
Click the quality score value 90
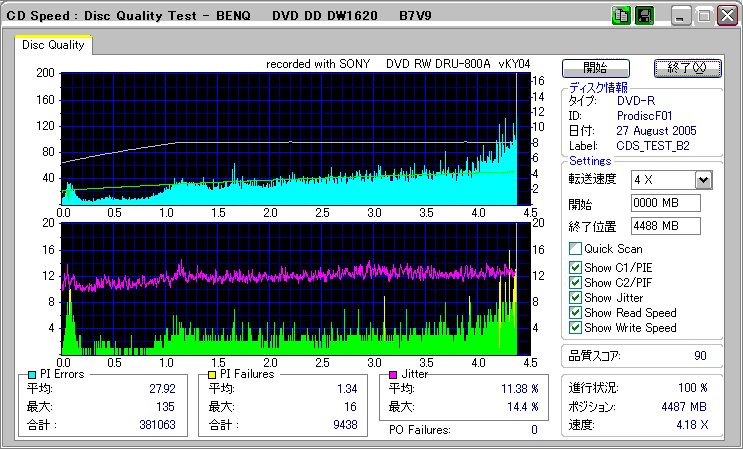pyautogui.click(x=700, y=356)
